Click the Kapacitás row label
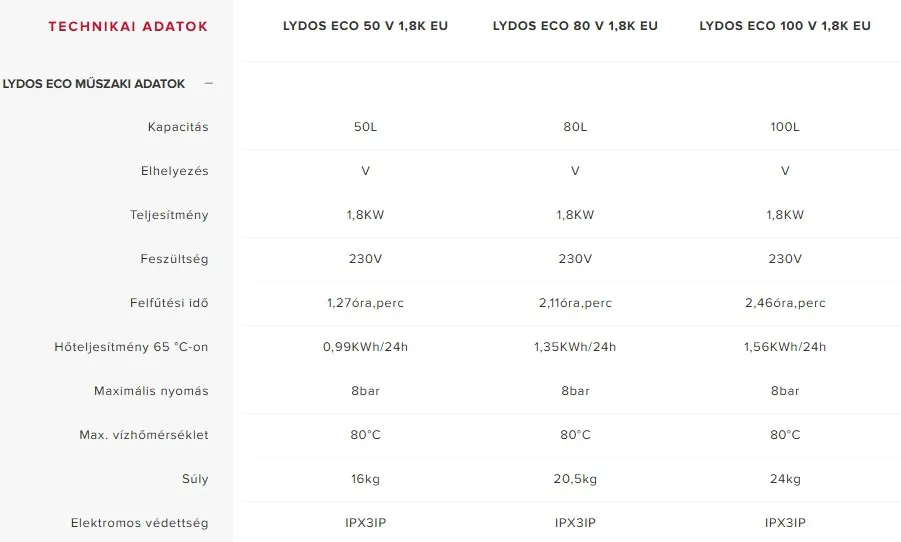Image resolution: width=901 pixels, height=542 pixels. [x=178, y=127]
